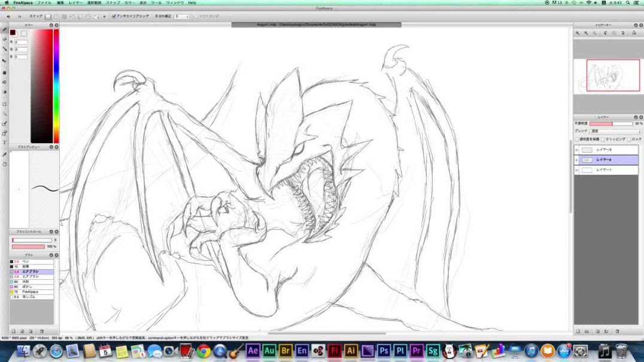Click the Redo arrow in toolbar
Viewport: 644px width, 362px height.
19,16
